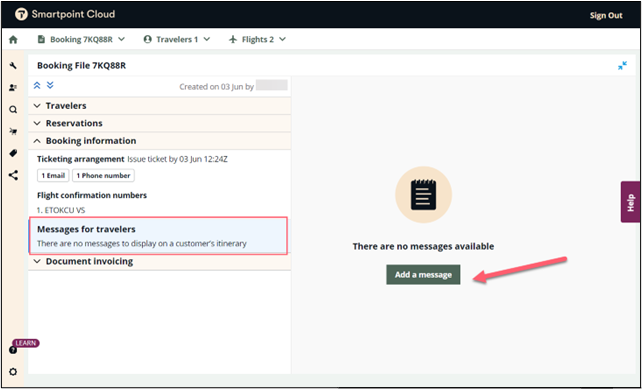Viewport: 642px width, 389px height.
Task: Open the Booking 7KQ88R dropdown
Action: [81, 39]
